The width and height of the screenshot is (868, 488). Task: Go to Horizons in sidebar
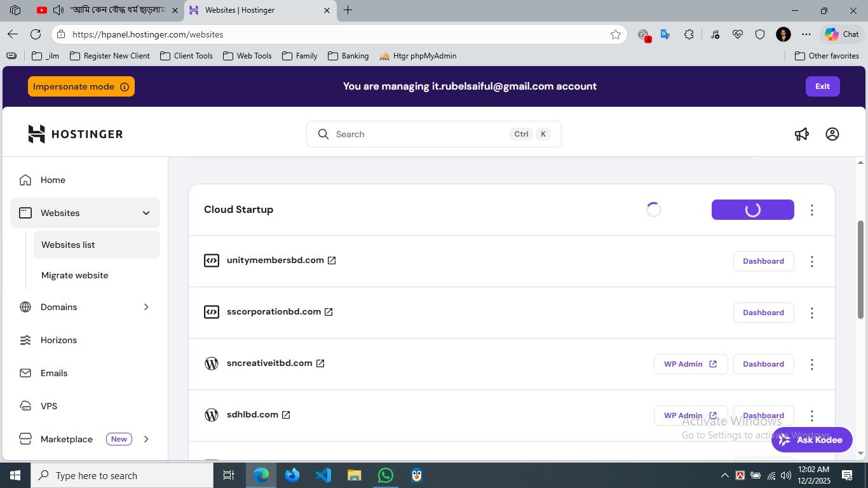click(58, 340)
